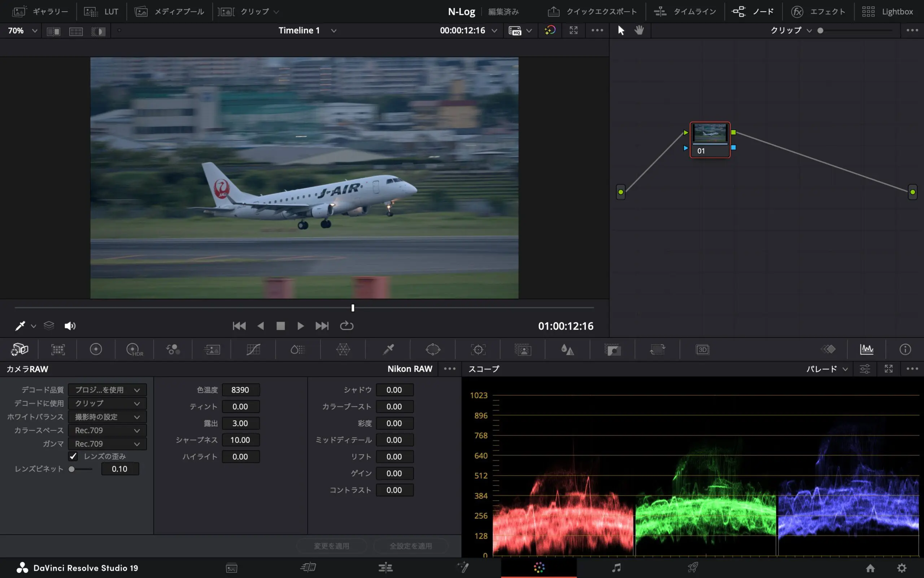
Task: Open the Sizing palette
Action: (658, 349)
